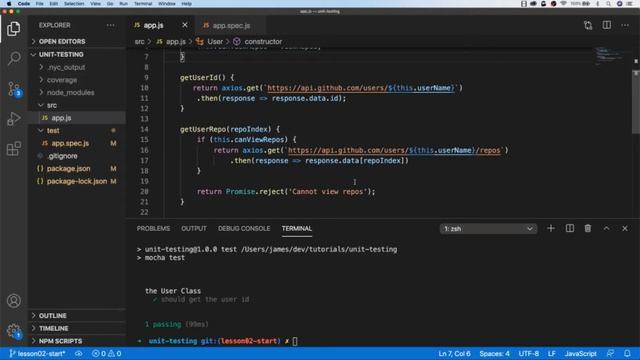
Task: Open the Accounts menu icon
Action: (13, 301)
